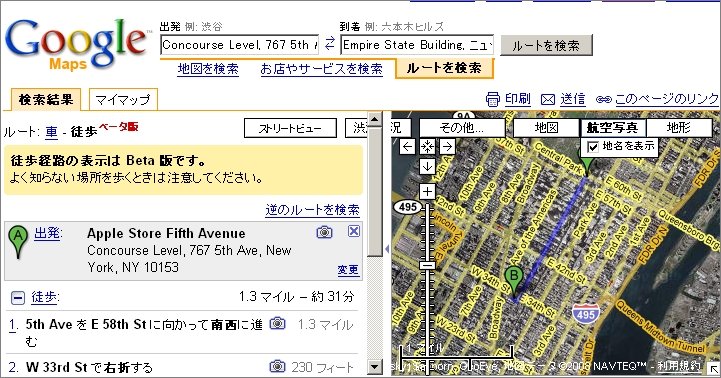Remove the Apple Store Fifth Avenue start point
The width and height of the screenshot is (721, 378).
pos(354,231)
